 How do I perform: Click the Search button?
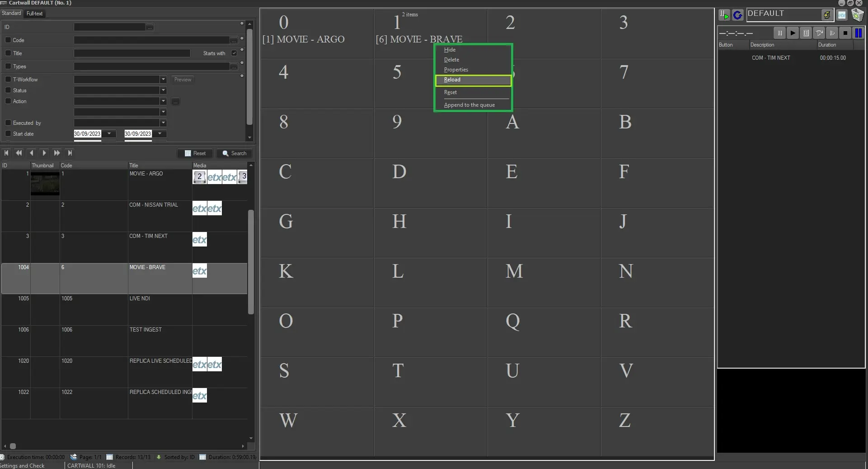pyautogui.click(x=235, y=153)
